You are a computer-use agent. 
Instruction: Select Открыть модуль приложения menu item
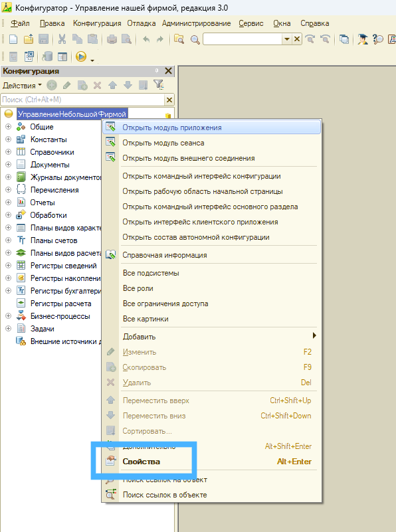pos(212,128)
